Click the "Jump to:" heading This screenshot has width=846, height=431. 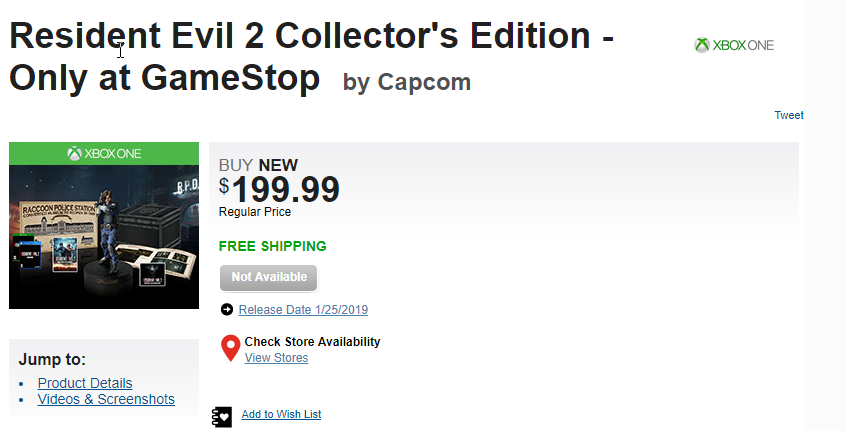coord(52,360)
